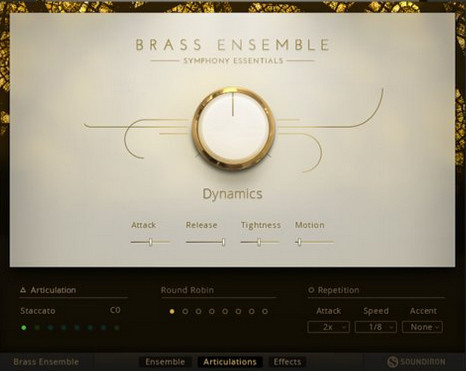Click the seventh Round Robin circle
466x371 pixels.
pos(252,312)
